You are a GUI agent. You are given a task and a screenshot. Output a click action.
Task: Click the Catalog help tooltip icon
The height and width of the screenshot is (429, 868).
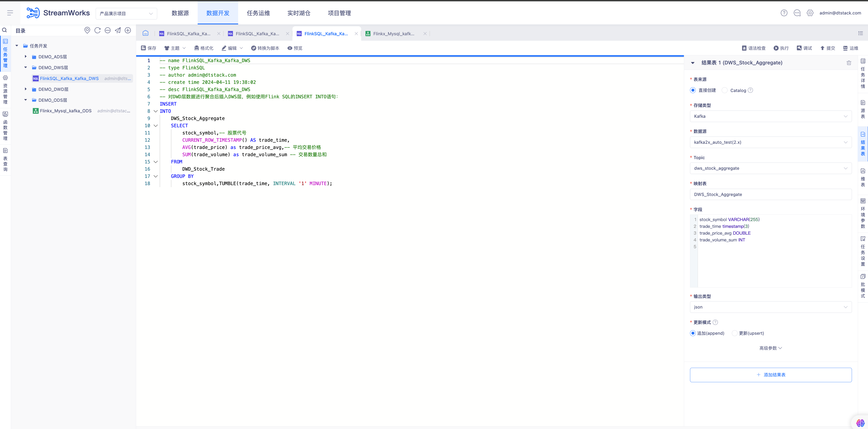750,90
